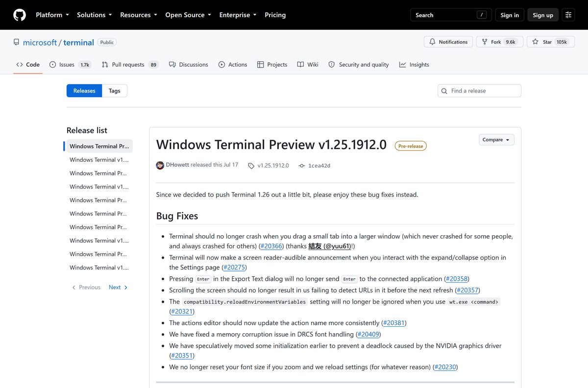Open pull request #20357
The height and width of the screenshot is (388, 588).
click(467, 290)
